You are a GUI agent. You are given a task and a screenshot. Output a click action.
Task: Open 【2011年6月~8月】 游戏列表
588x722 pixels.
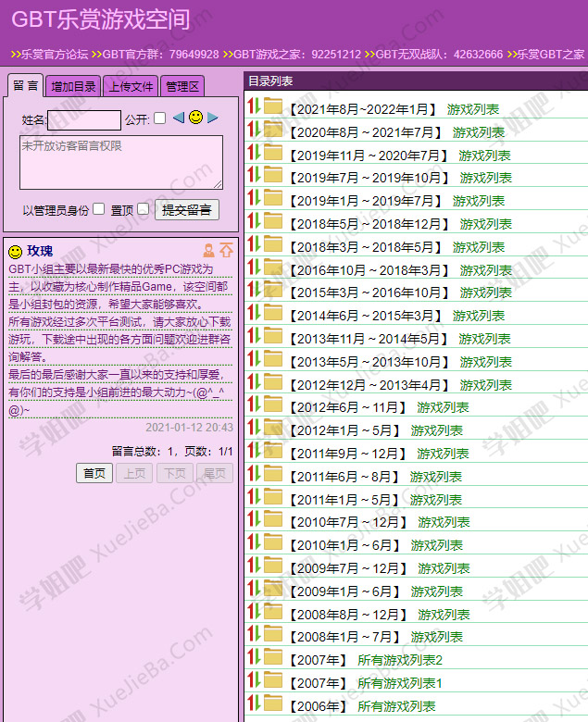click(376, 477)
